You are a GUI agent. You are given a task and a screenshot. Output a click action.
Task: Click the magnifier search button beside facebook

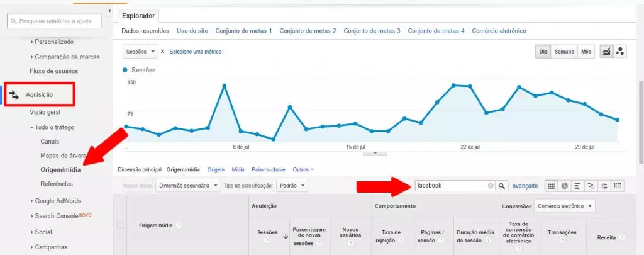(502, 186)
